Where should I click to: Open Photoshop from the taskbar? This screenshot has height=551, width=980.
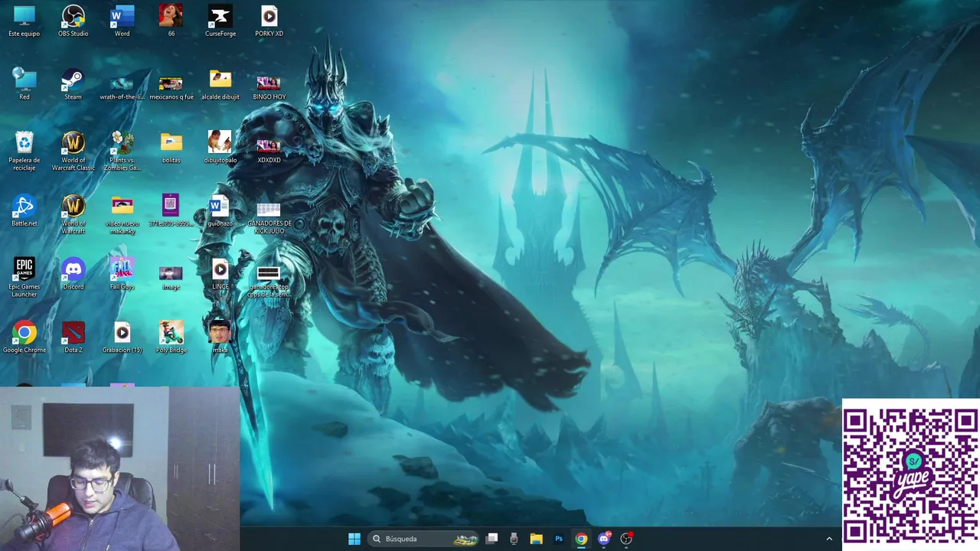coord(559,539)
